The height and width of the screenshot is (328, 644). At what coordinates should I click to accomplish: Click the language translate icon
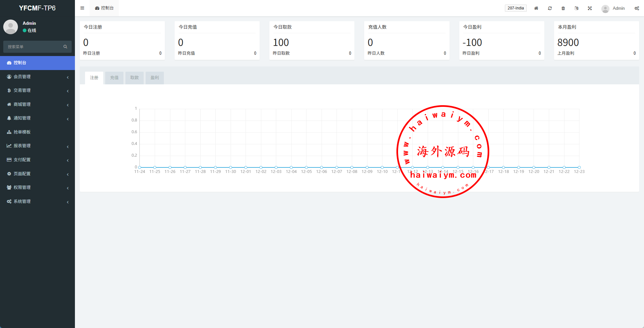577,8
